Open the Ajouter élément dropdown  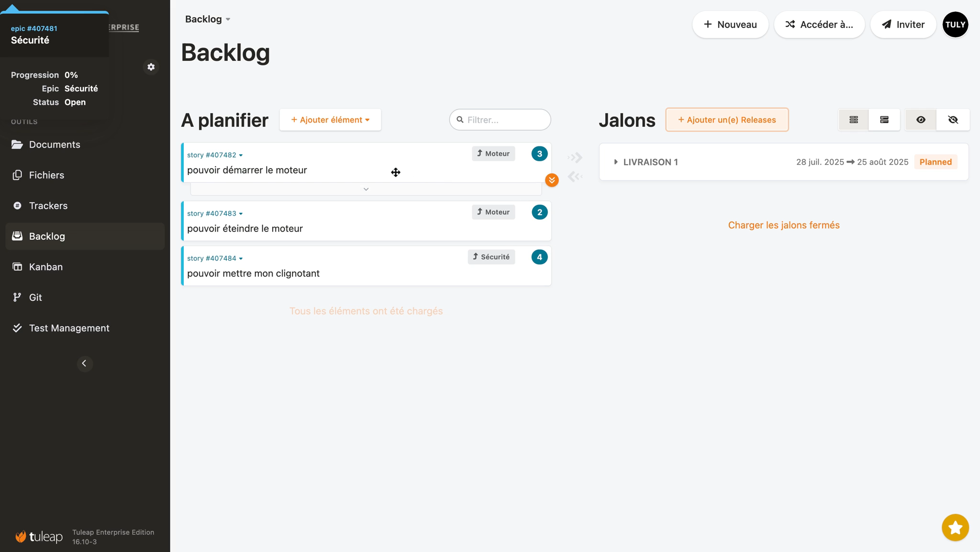(x=330, y=120)
